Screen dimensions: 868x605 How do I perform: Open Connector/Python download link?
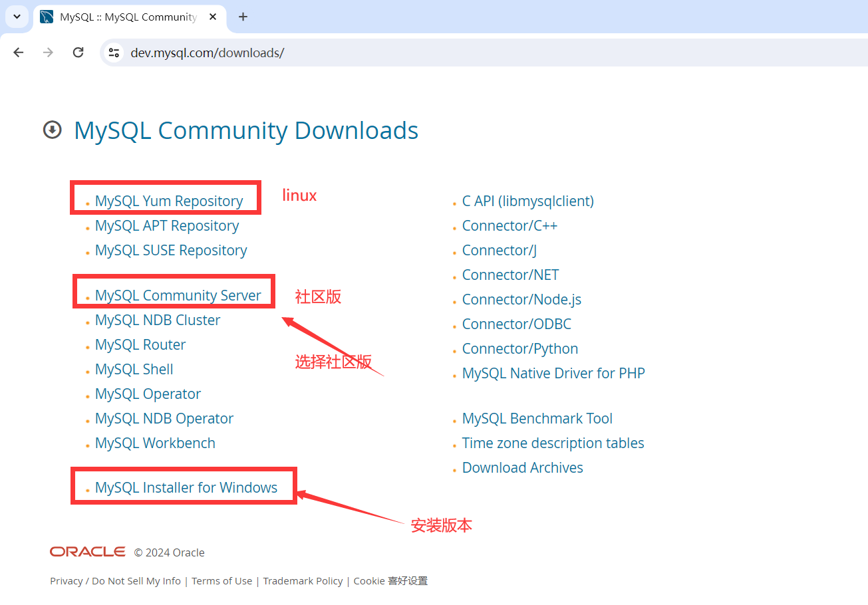[x=520, y=348]
